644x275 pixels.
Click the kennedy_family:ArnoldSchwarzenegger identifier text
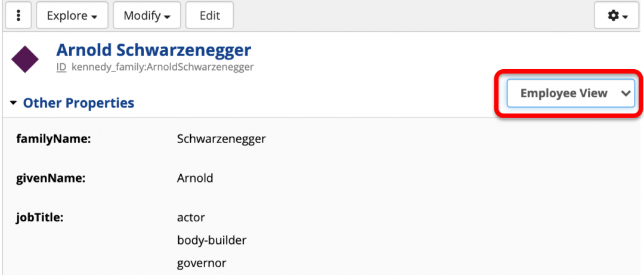pyautogui.click(x=162, y=67)
